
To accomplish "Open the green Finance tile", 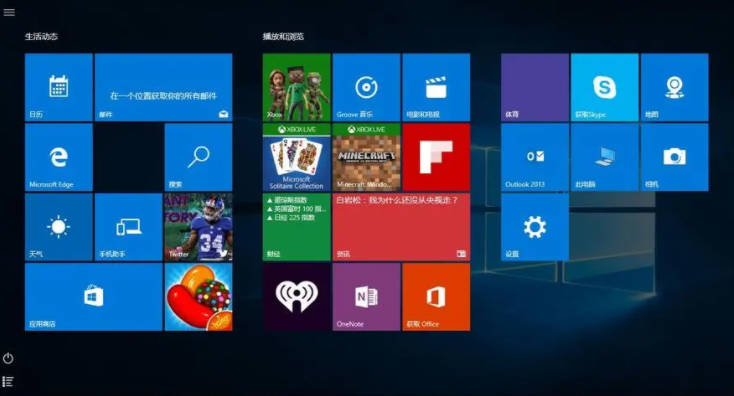I will (x=296, y=227).
